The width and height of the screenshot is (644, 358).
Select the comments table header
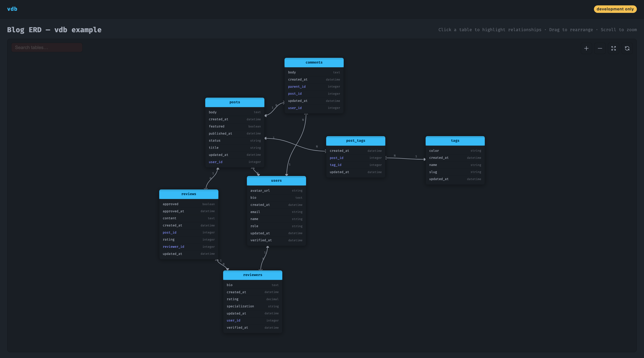coord(314,62)
